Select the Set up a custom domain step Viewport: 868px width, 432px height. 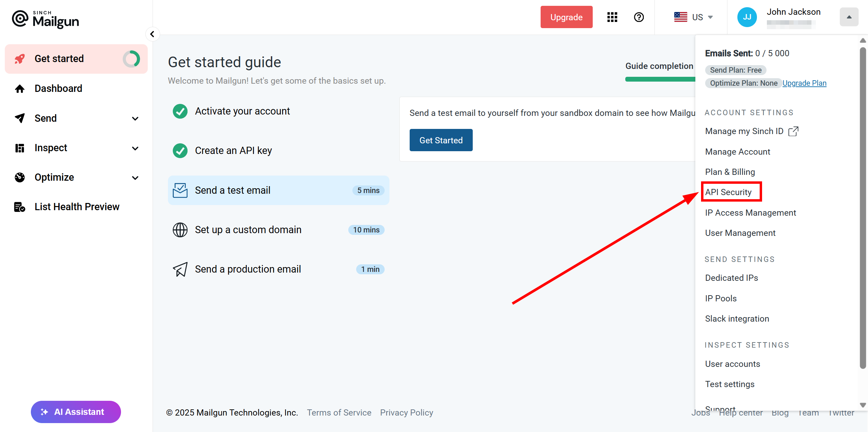click(x=278, y=230)
